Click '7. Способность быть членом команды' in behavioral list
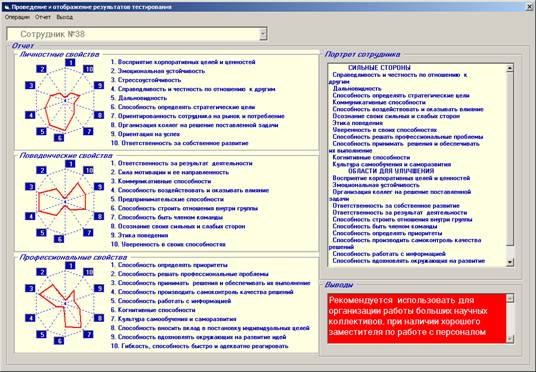This screenshot has width=536, height=372. pyautogui.click(x=167, y=217)
